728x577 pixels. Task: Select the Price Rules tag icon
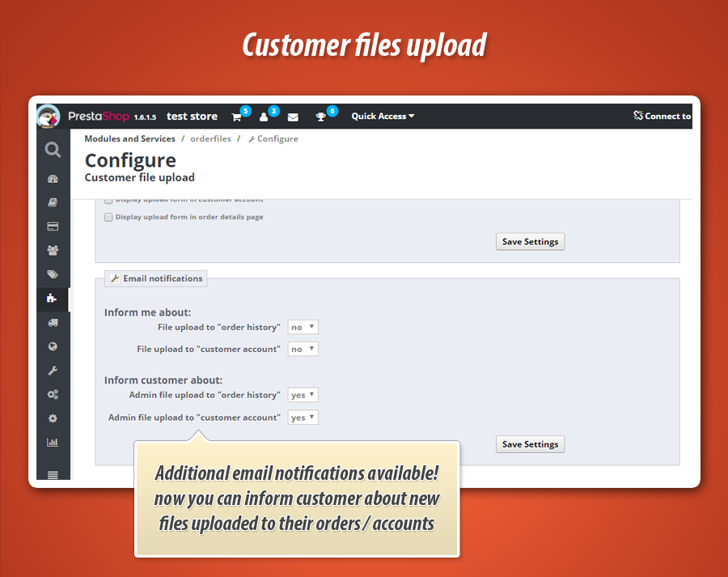[53, 274]
